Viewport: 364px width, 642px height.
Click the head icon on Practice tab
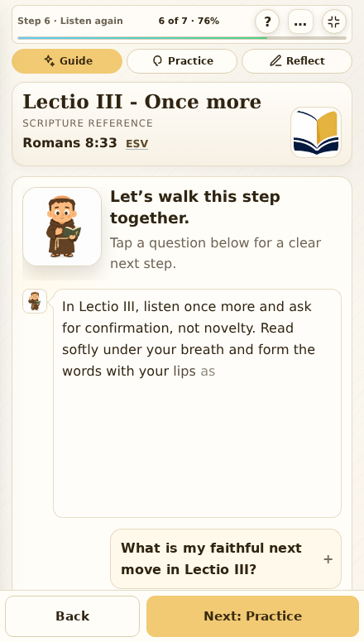tap(158, 61)
